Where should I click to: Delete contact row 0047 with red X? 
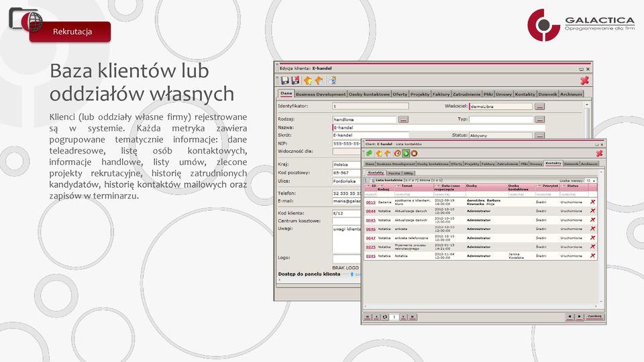click(592, 237)
